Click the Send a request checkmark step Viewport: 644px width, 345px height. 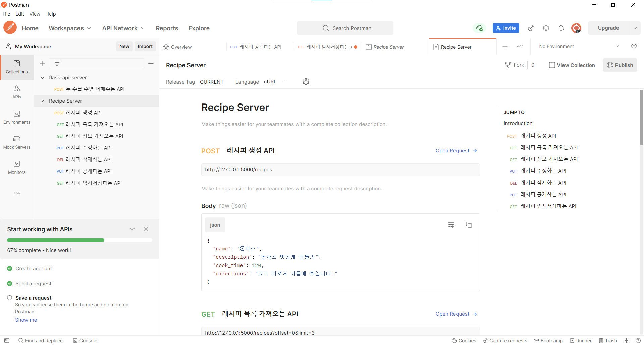pyautogui.click(x=9, y=283)
